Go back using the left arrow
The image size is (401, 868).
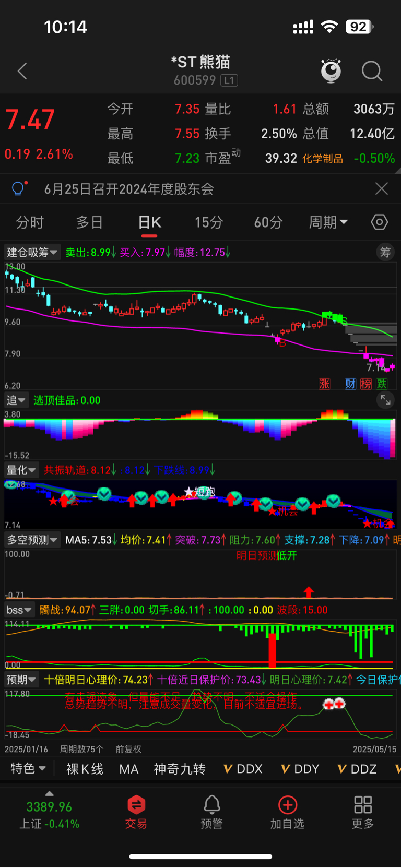click(22, 71)
